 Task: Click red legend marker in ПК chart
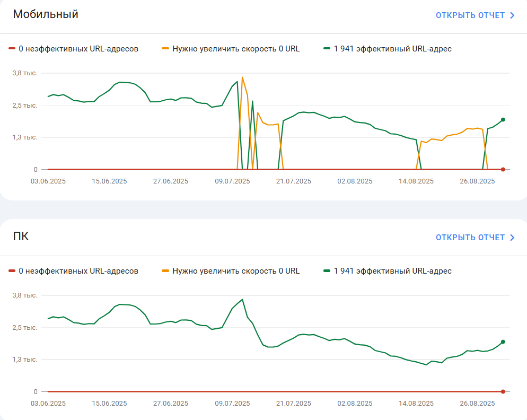pos(12,271)
